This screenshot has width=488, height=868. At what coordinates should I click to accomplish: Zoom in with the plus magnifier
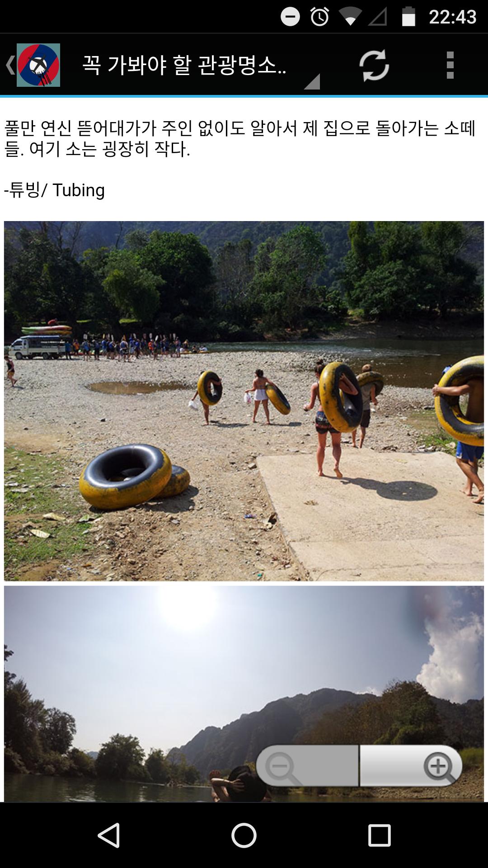[x=411, y=766]
